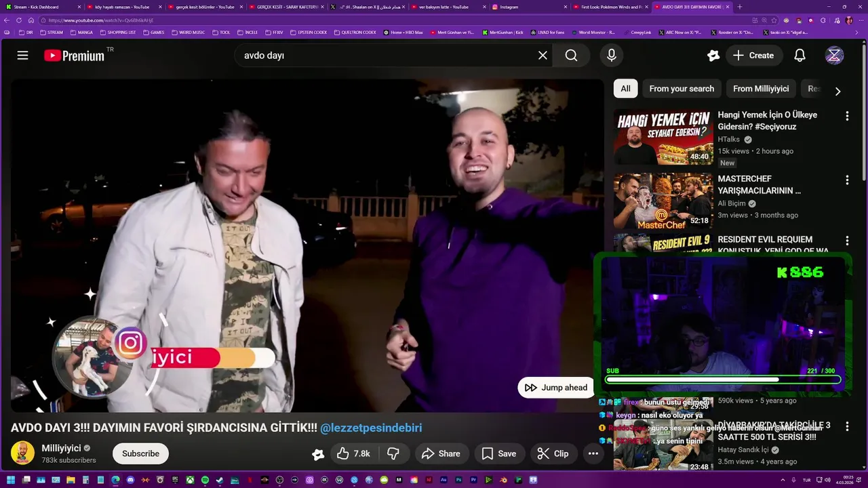Open the account avatar menu
Screen dimensions: 868x488
tap(835, 56)
